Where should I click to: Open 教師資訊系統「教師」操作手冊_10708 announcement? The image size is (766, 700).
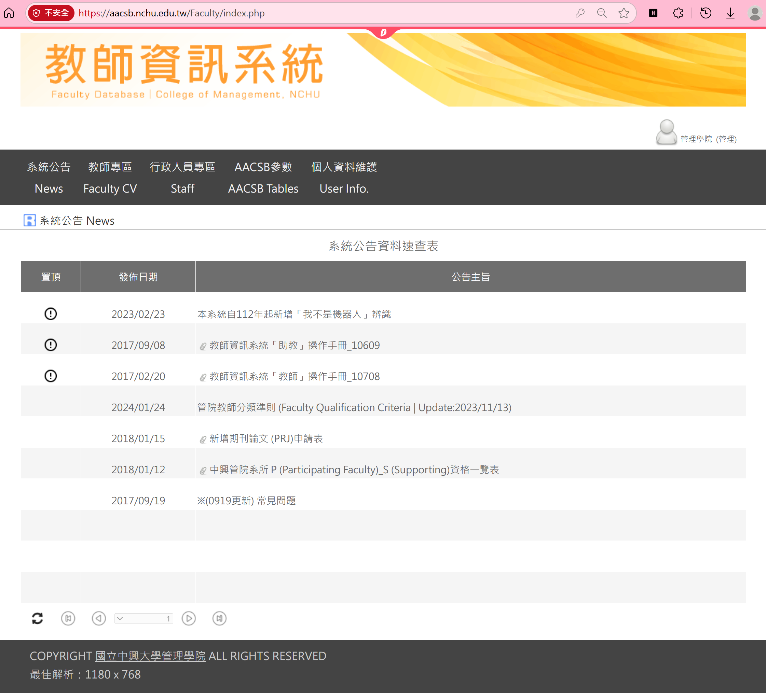295,376
